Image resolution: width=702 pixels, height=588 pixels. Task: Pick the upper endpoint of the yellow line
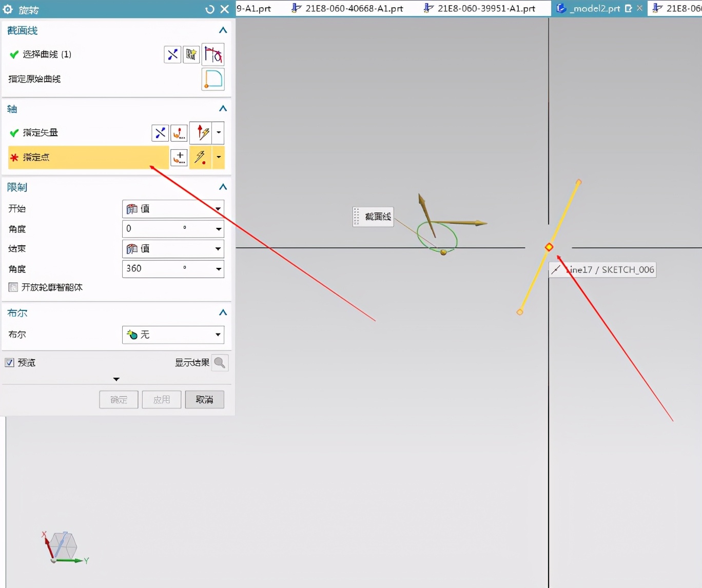coord(579,182)
